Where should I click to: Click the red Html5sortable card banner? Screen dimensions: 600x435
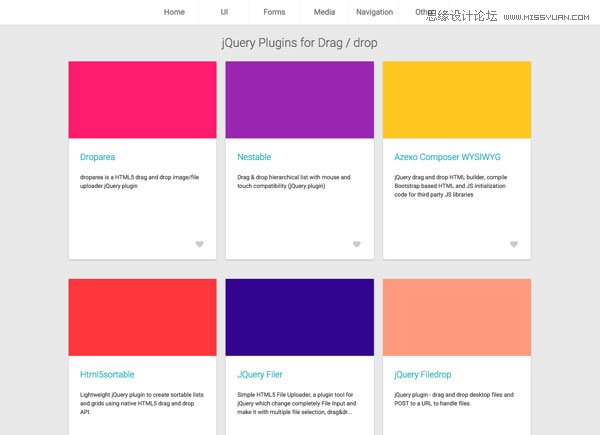click(x=142, y=317)
